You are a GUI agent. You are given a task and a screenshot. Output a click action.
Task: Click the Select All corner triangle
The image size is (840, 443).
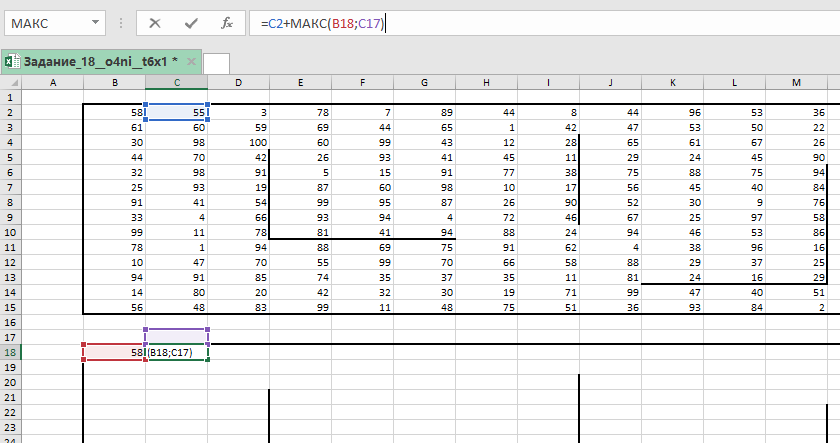tap(10, 82)
